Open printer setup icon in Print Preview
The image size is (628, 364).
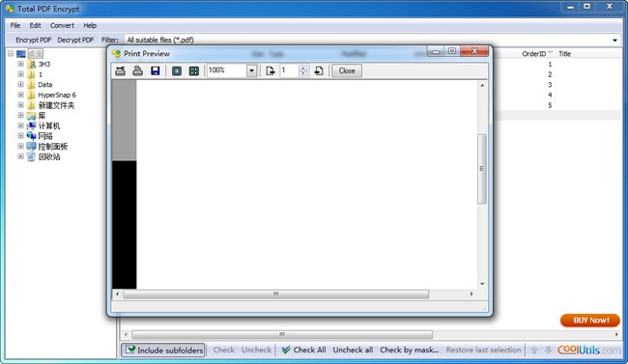click(x=120, y=70)
